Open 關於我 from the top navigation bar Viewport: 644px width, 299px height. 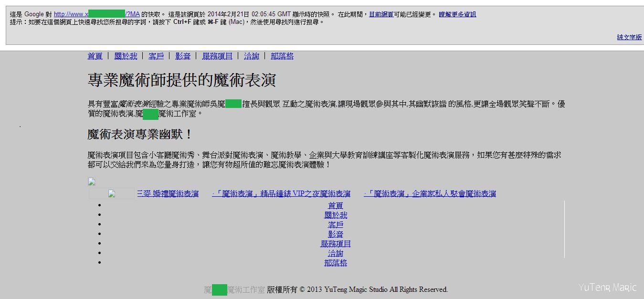[x=126, y=56]
